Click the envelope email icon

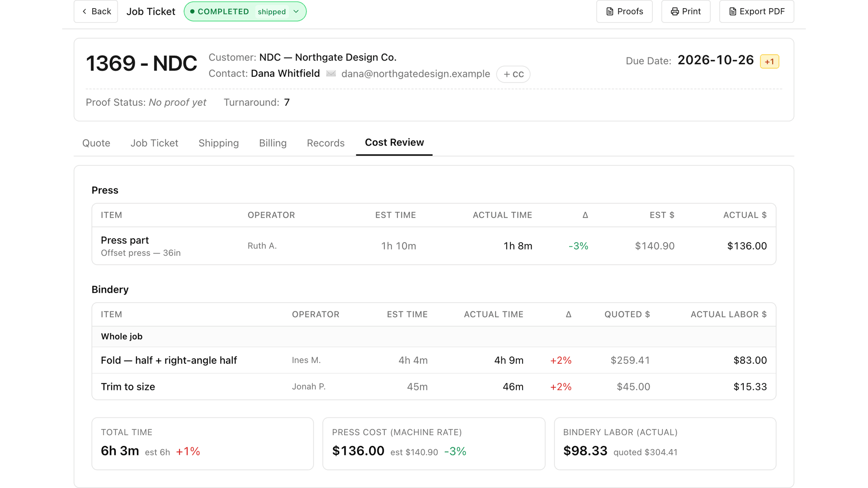(331, 74)
